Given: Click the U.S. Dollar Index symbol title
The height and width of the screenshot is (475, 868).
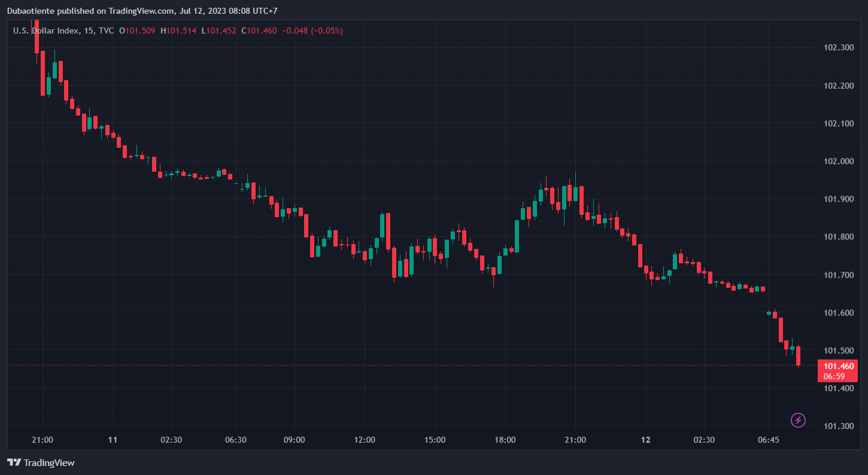Looking at the screenshot, I should [x=45, y=31].
